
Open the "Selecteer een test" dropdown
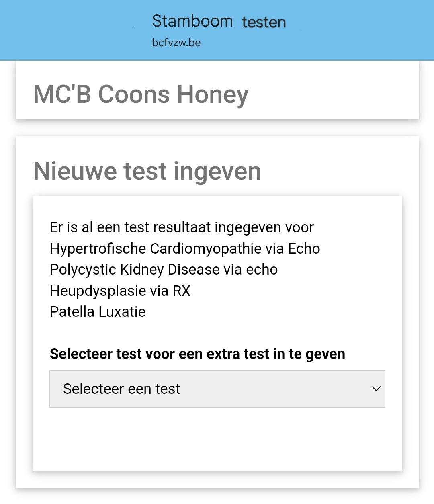click(217, 389)
